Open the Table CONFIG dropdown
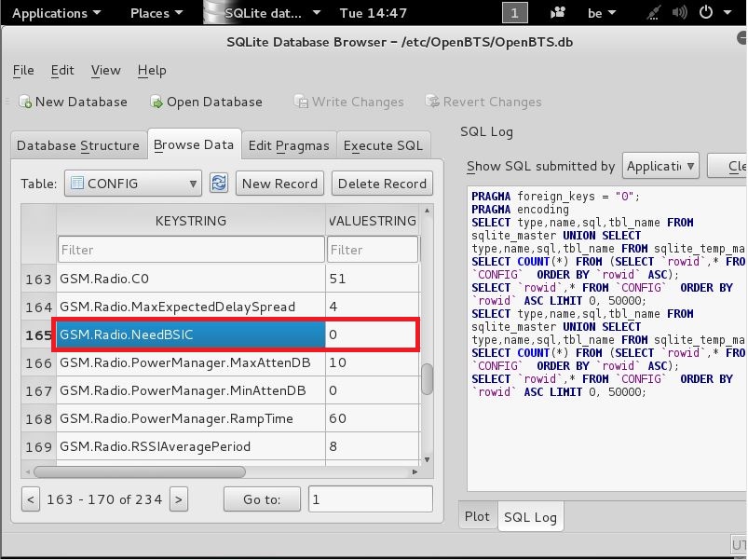The height and width of the screenshot is (560, 748). point(132,184)
